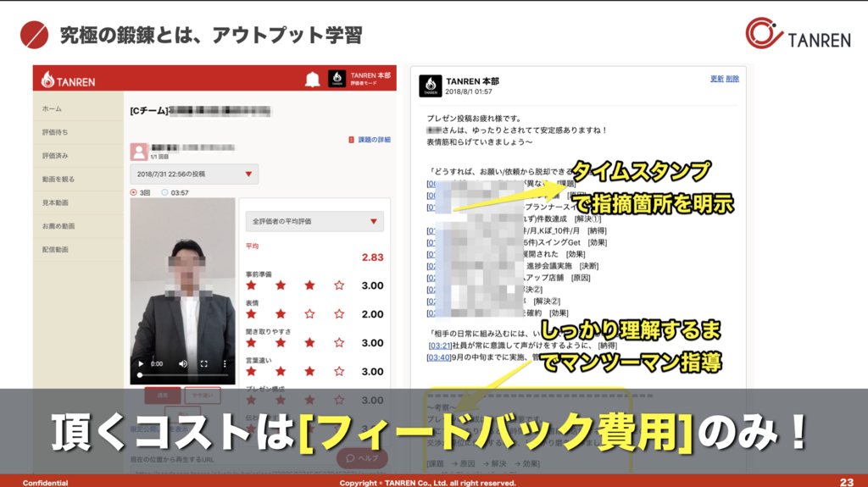868x487 pixels.
Task: Click the [Cチーム] task title
Action: click(x=200, y=111)
